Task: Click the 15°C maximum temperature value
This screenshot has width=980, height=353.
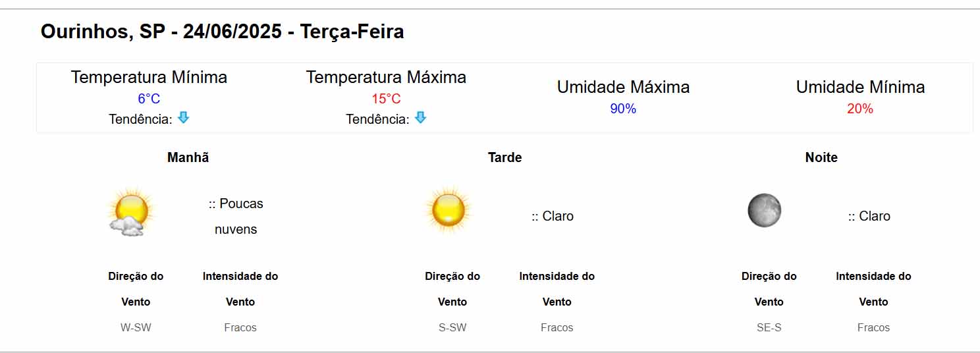Action: point(386,99)
